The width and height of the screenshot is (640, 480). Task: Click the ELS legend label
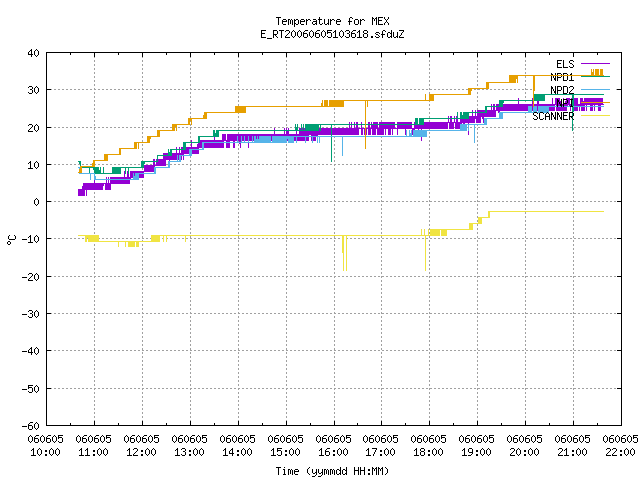pyautogui.click(x=565, y=64)
